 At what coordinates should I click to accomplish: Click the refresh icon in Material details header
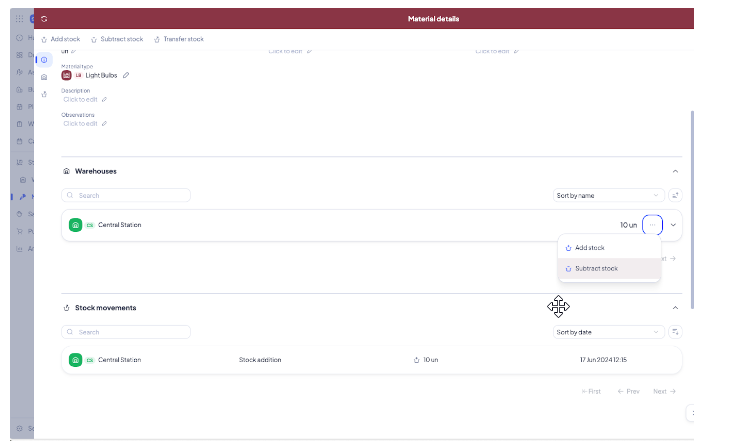44,19
